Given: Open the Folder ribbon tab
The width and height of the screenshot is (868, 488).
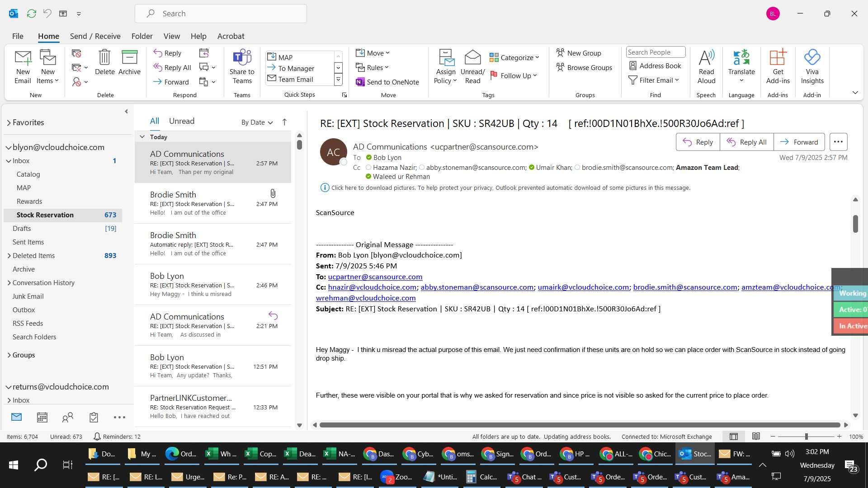Looking at the screenshot, I should pyautogui.click(x=142, y=36).
